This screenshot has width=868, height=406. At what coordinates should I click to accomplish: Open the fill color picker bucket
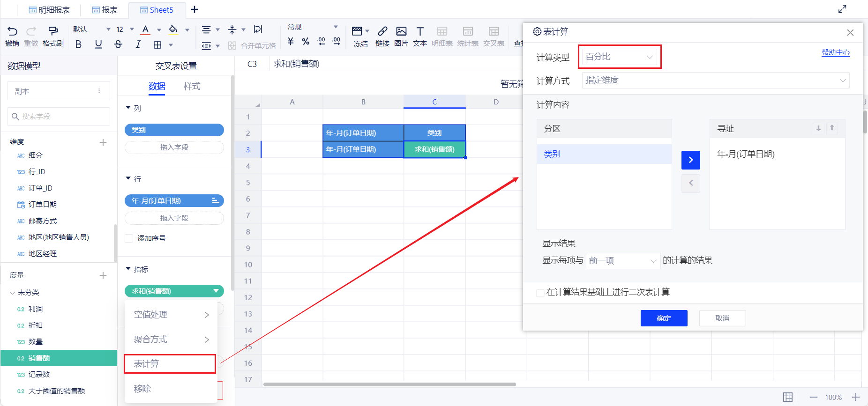pyautogui.click(x=173, y=30)
